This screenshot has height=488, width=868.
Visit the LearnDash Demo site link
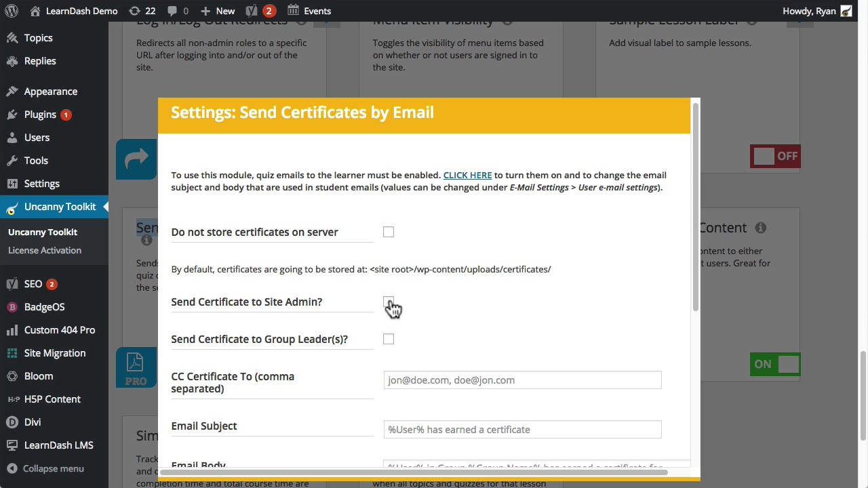(74, 11)
